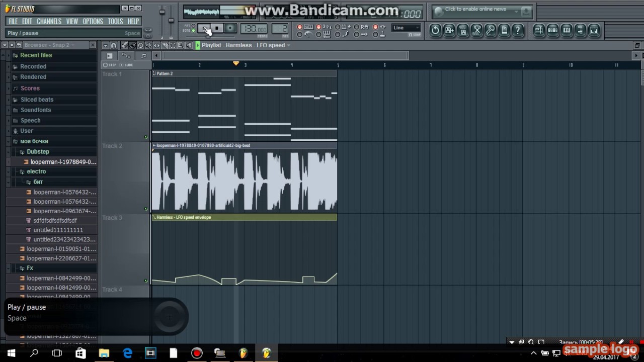Toggle the STEP option
The width and height of the screenshot is (644, 362).
pos(110,65)
